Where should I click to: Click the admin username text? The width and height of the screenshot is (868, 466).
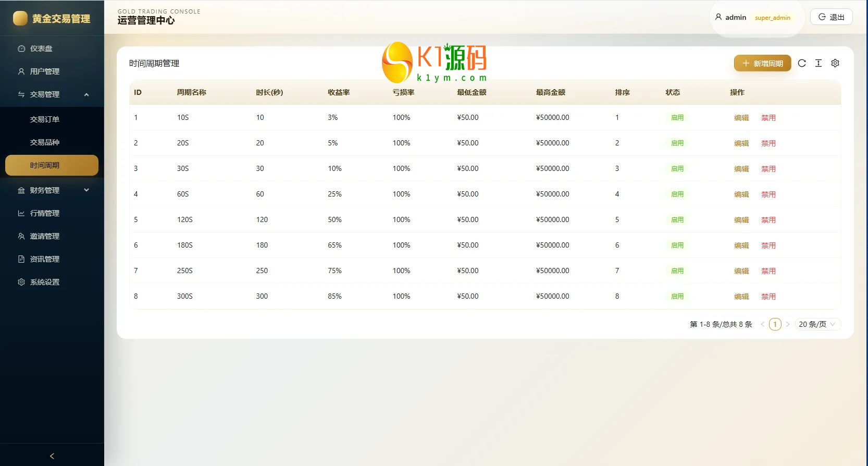click(736, 17)
